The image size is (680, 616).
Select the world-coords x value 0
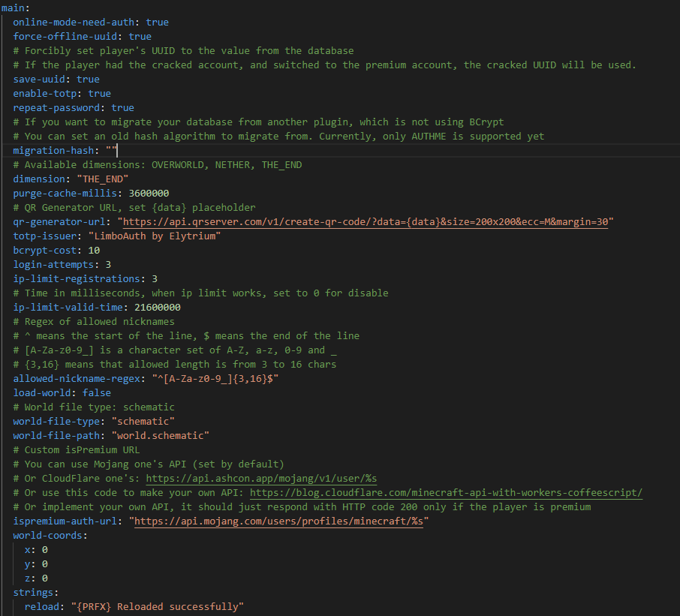click(43, 549)
